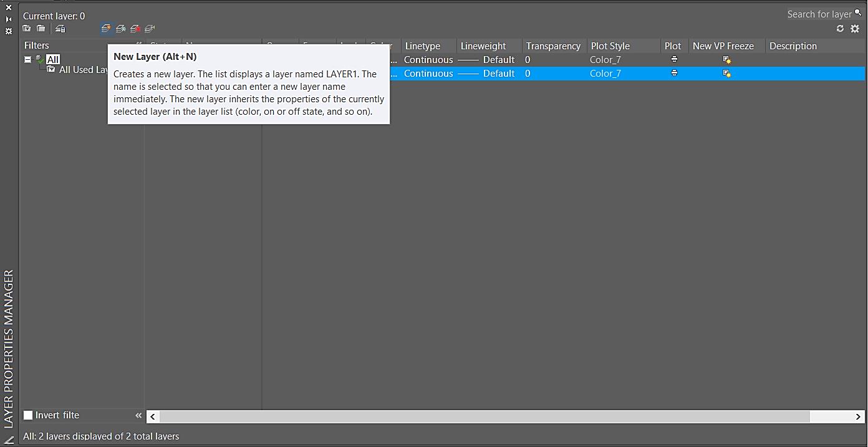
Task: Click Continuous linetype in highlighted row
Action: 428,74
